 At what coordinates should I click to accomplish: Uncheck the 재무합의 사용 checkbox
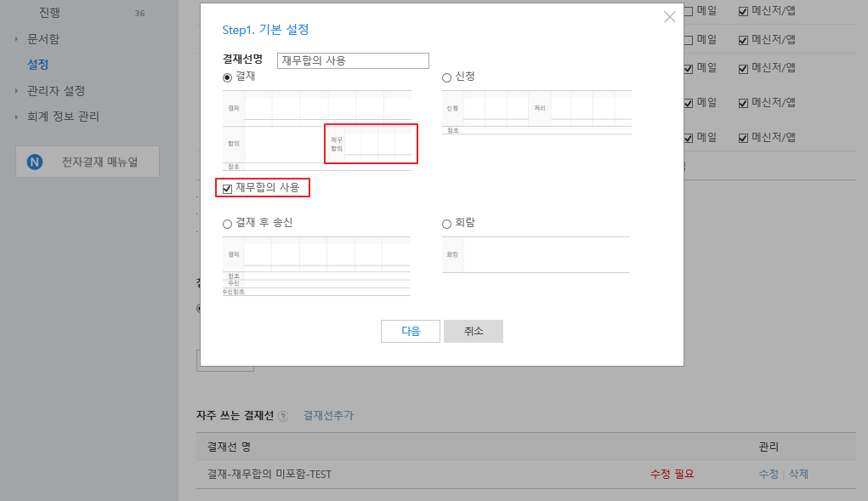click(x=227, y=188)
